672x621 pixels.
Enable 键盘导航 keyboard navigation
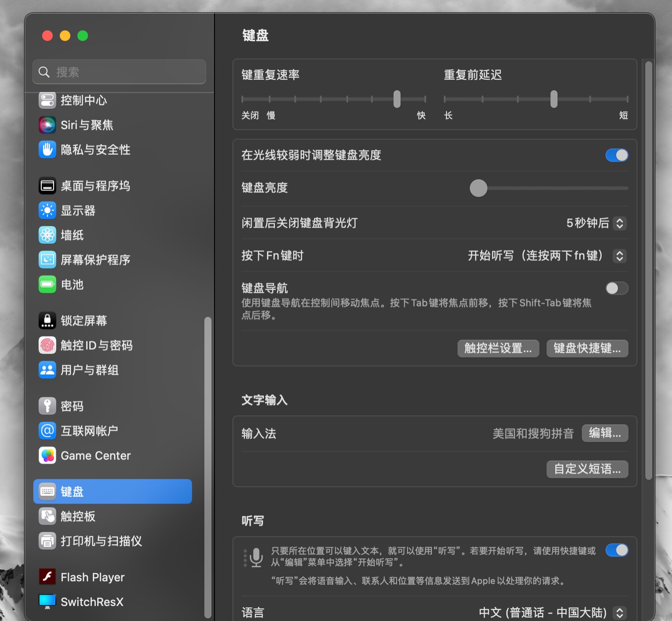616,288
